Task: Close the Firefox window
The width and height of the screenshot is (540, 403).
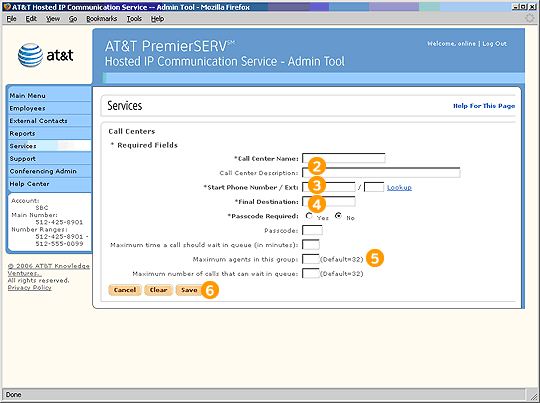Action: click(532, 7)
